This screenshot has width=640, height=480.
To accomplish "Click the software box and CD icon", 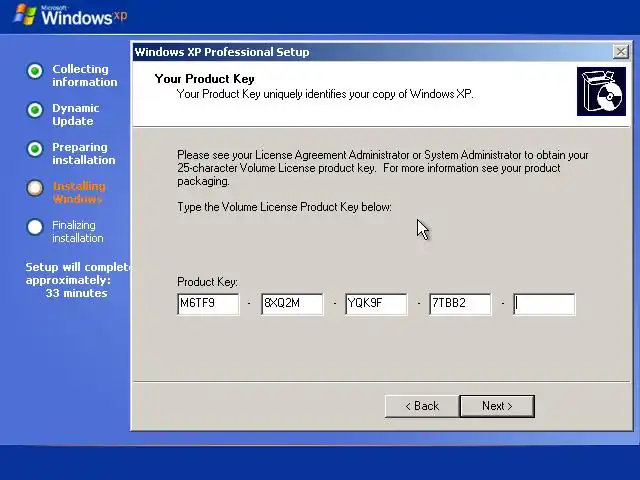I will (601, 91).
